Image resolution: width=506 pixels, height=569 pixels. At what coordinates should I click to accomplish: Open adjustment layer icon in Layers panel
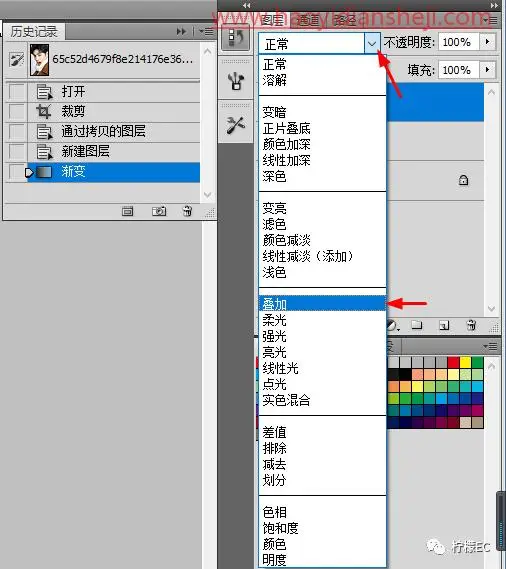click(x=393, y=325)
